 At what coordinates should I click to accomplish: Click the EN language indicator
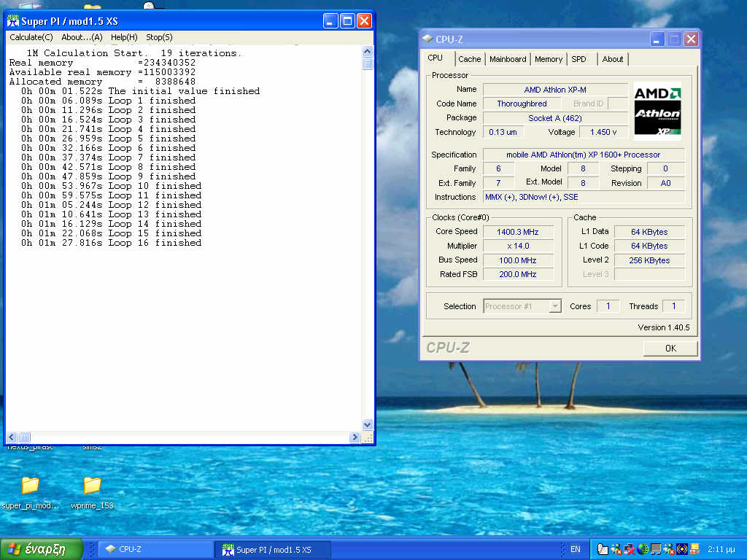(x=575, y=549)
